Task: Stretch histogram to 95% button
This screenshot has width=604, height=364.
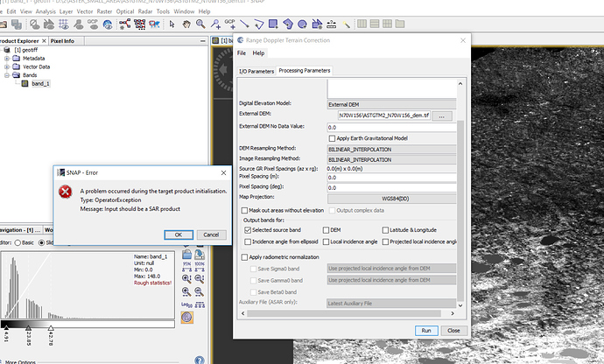Action: click(186, 267)
